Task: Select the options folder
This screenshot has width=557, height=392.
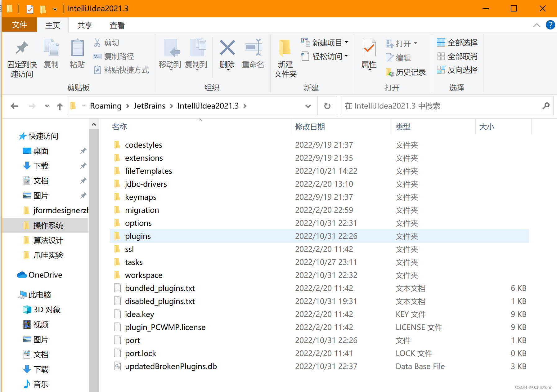Action: 320,223
